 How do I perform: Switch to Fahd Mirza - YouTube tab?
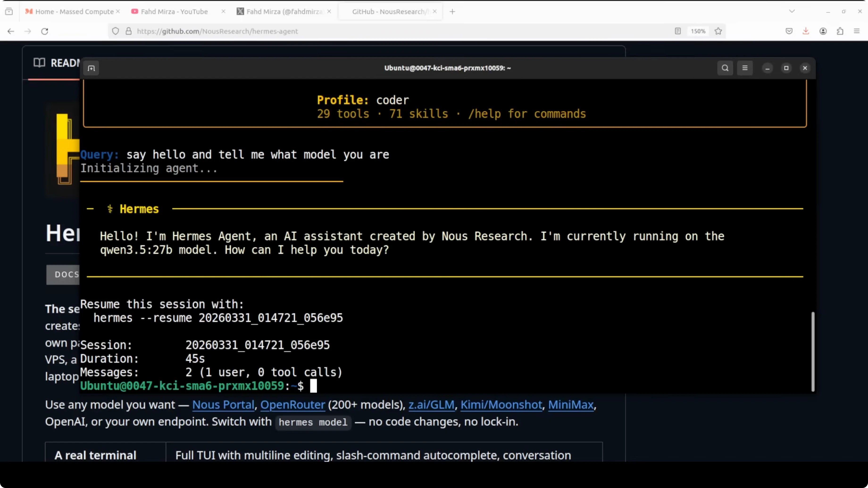pyautogui.click(x=174, y=12)
